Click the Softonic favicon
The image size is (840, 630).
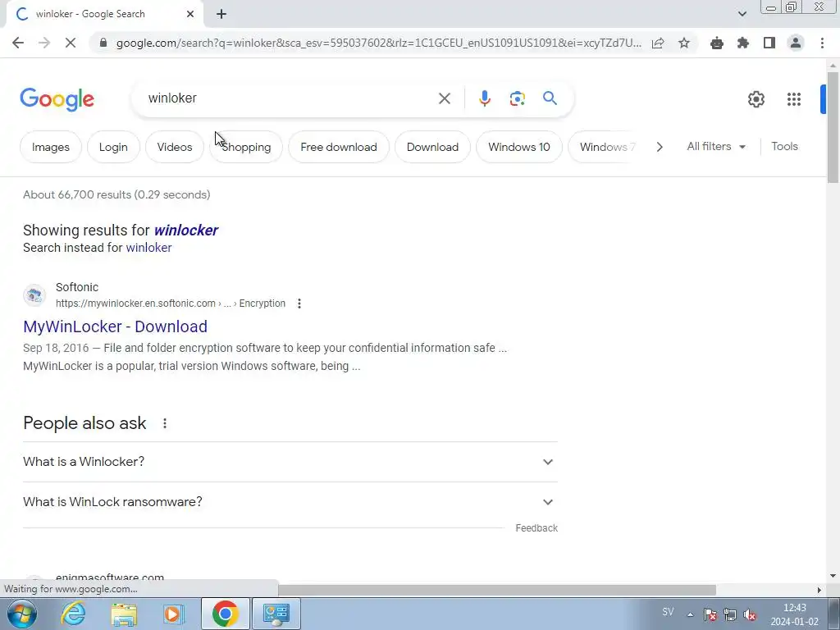tap(34, 295)
